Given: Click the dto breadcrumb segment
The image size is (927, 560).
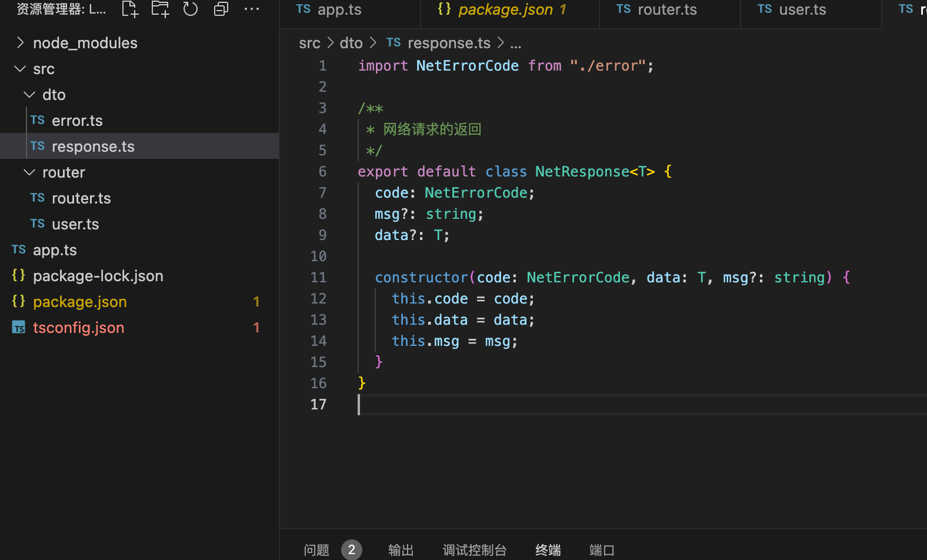Looking at the screenshot, I should point(351,44).
